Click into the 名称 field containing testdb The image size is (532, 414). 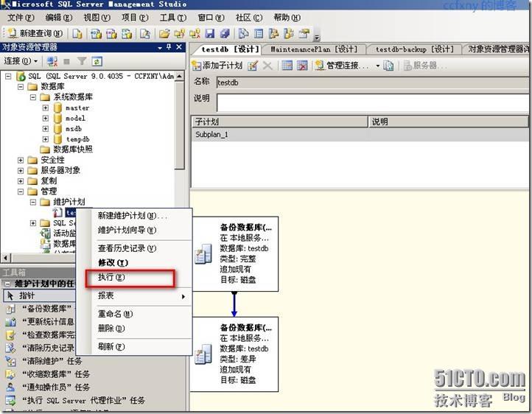pos(373,83)
